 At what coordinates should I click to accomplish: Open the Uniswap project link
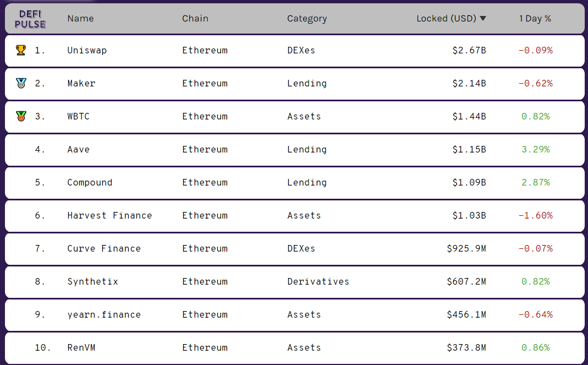(x=87, y=51)
